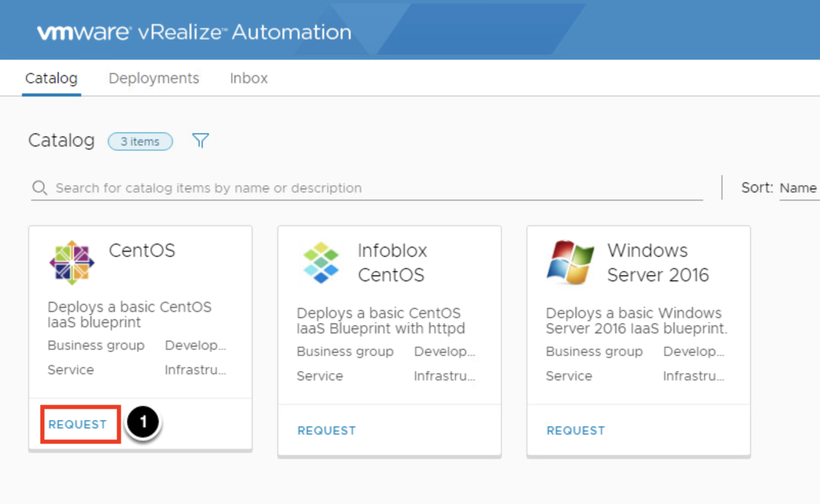
Task: Click the CentOS logo icon
Action: pos(72,262)
